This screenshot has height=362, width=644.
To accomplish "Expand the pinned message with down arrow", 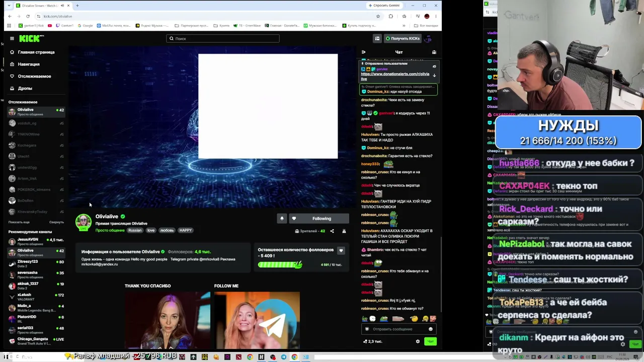I will click(x=434, y=75).
